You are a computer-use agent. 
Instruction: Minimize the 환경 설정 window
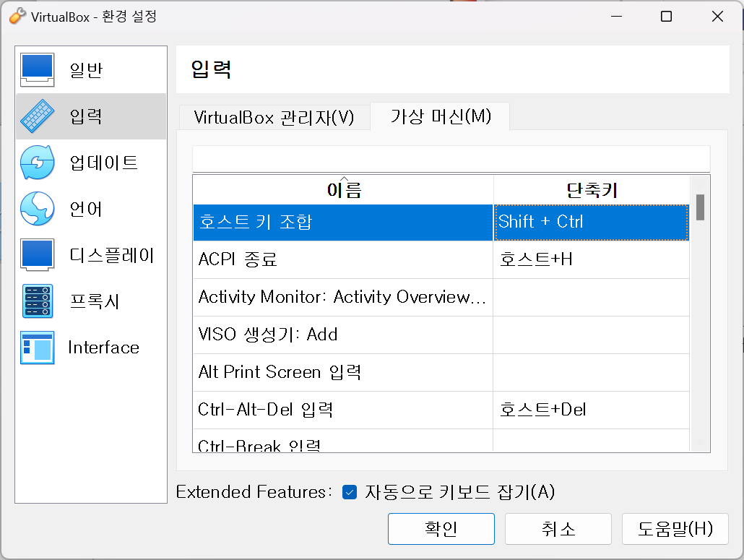pyautogui.click(x=616, y=16)
